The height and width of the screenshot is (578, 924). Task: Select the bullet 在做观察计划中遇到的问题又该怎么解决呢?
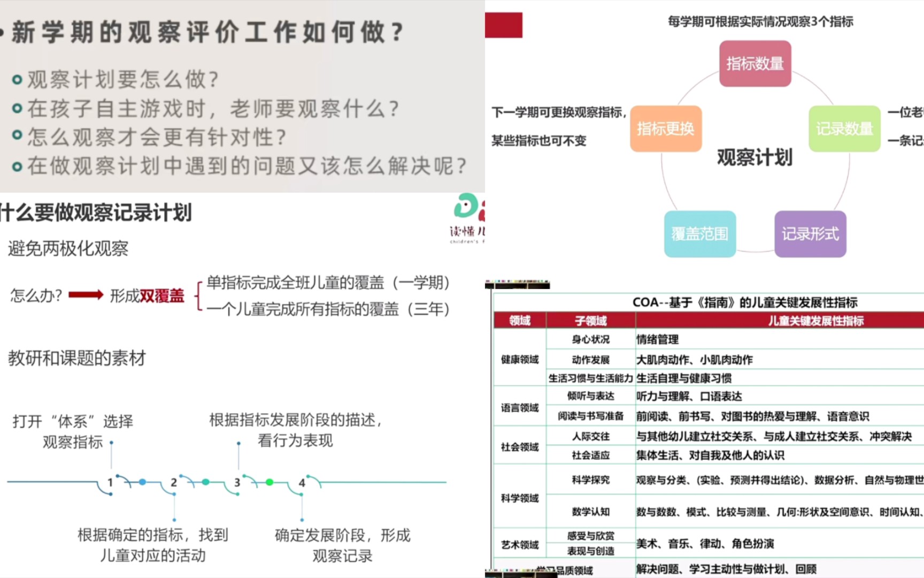pos(248,166)
